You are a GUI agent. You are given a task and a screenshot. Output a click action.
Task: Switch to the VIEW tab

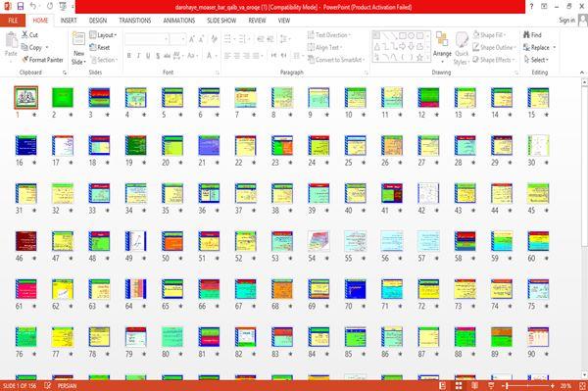(284, 21)
